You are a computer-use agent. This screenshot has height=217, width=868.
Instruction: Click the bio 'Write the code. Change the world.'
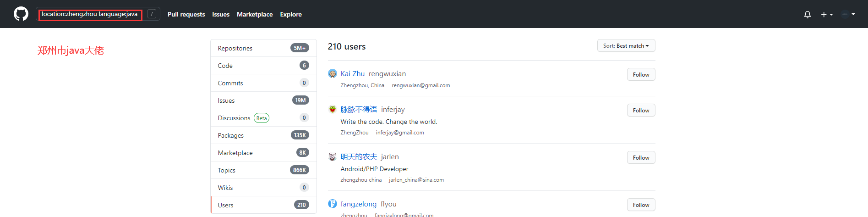coord(389,122)
